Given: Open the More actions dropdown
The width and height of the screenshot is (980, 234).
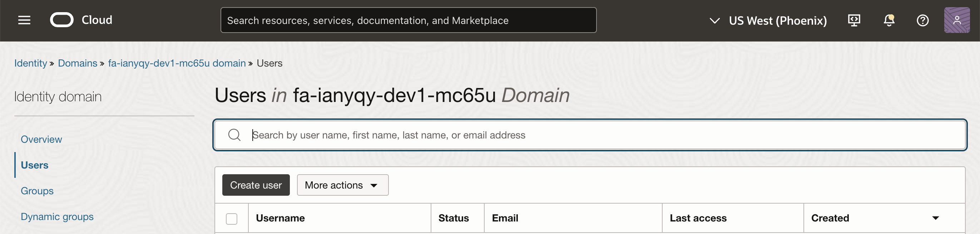Looking at the screenshot, I should (342, 185).
